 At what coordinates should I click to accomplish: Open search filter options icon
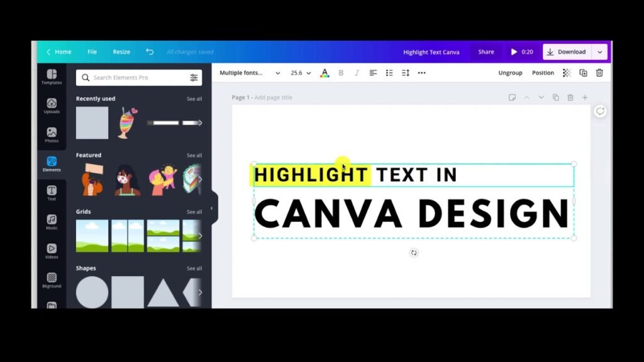point(194,77)
